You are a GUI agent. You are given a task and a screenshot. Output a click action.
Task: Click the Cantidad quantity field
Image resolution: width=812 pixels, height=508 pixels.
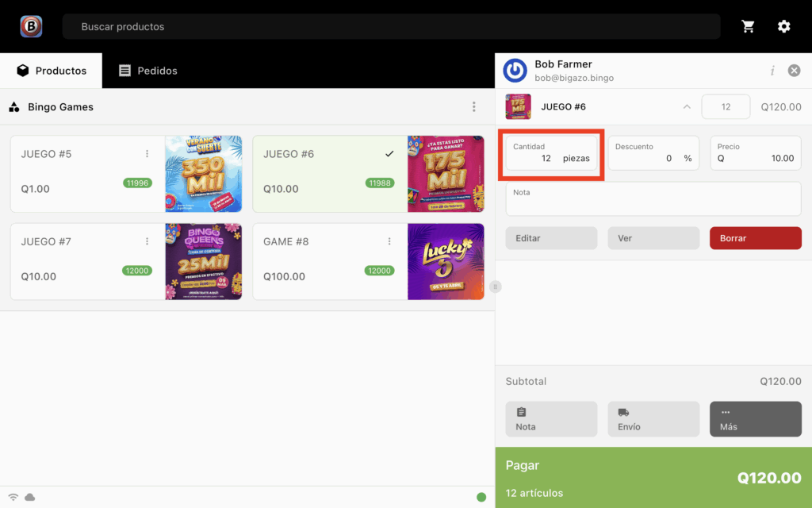[552, 153]
